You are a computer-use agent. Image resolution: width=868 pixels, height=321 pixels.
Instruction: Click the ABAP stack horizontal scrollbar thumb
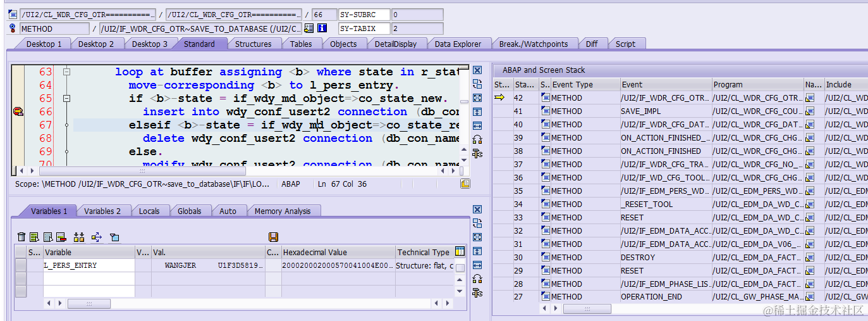coord(587,308)
